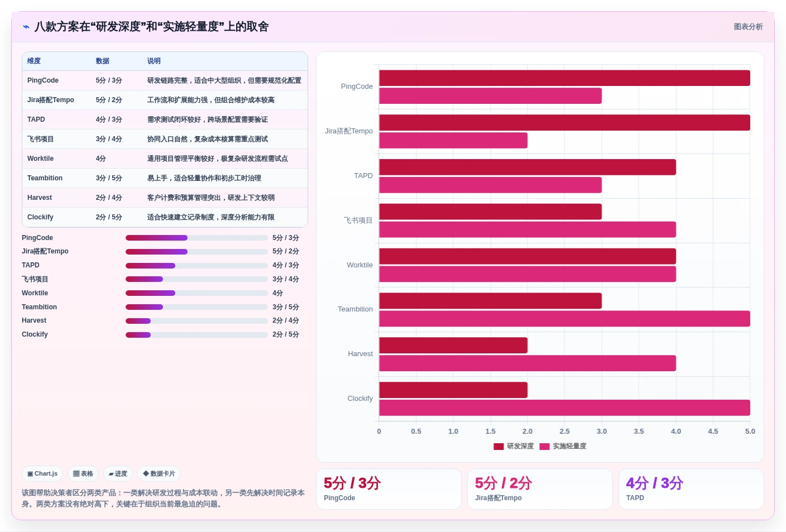This screenshot has width=786, height=532.
Task: Click TAPD's 研发深度 chart bar
Action: click(x=528, y=167)
